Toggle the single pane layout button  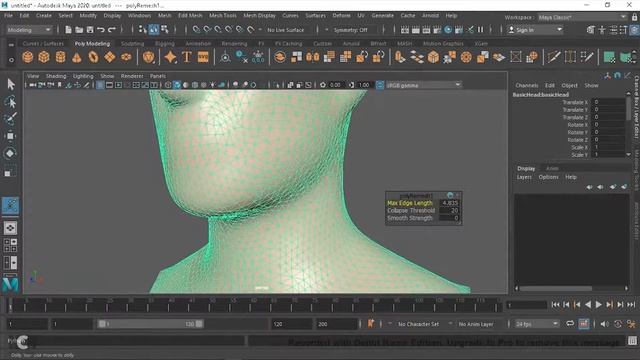(10, 228)
